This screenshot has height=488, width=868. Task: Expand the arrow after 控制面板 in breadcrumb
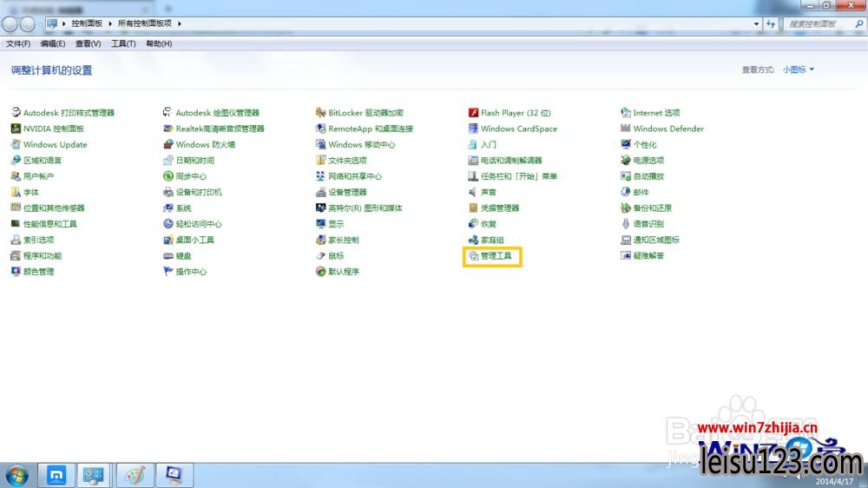110,23
